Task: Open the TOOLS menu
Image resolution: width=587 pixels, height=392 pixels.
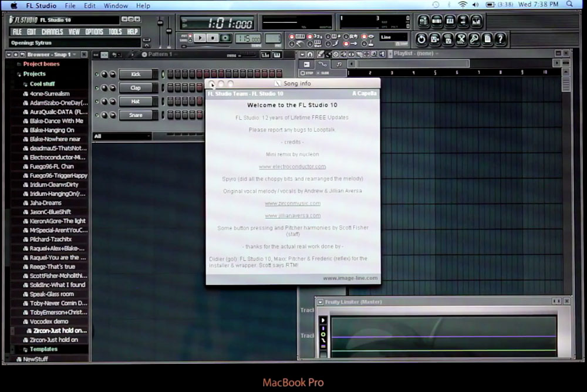Action: click(115, 32)
